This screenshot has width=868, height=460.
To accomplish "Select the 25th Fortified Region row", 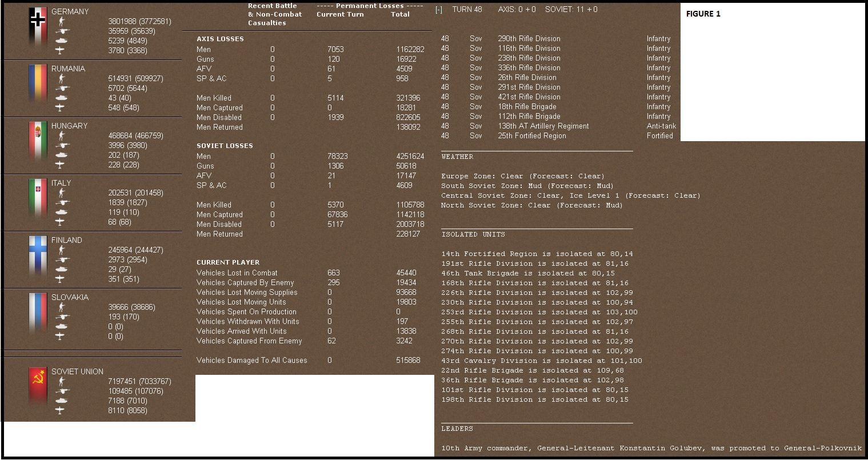I will tap(558, 136).
